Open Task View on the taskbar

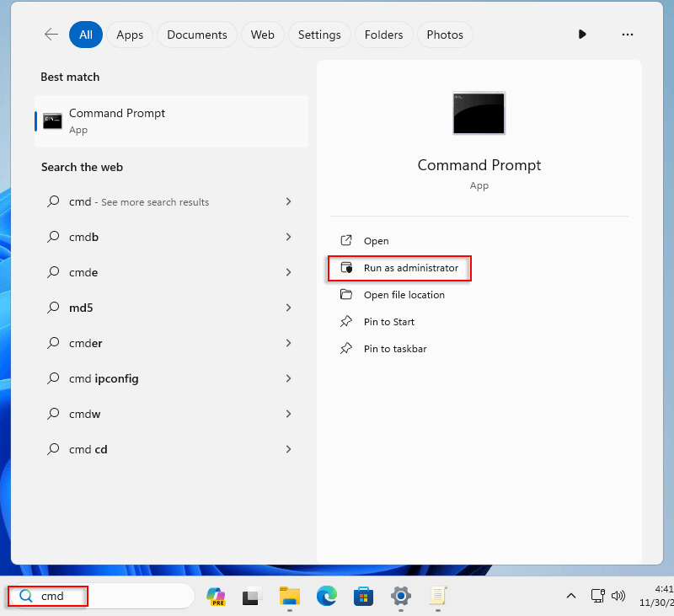click(252, 597)
